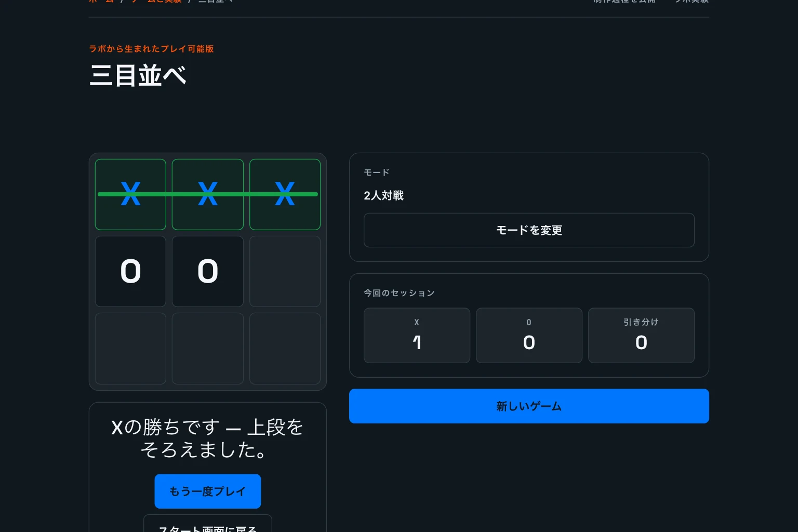Click the X score card showing 1
This screenshot has width=798, height=532.
point(417,336)
